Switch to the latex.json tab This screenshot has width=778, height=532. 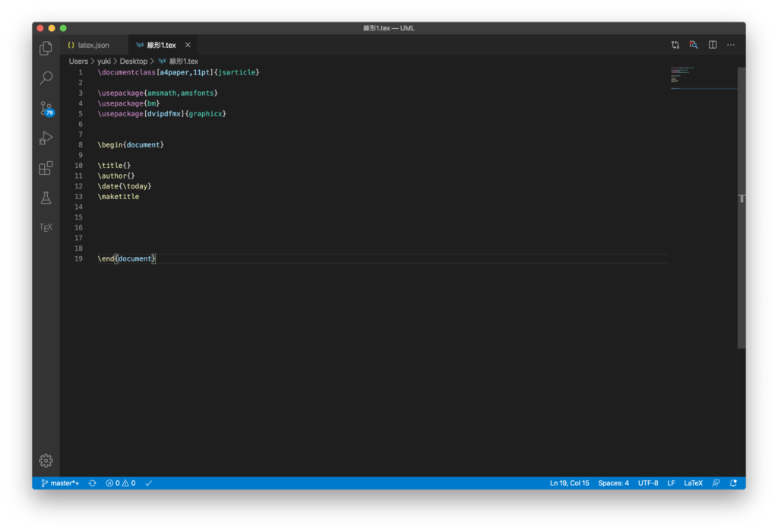[93, 45]
